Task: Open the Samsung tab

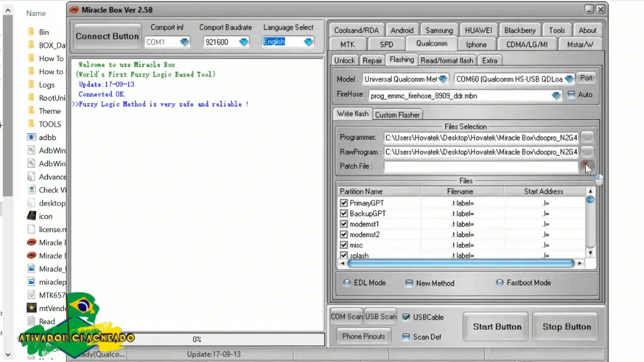Action: click(x=439, y=30)
